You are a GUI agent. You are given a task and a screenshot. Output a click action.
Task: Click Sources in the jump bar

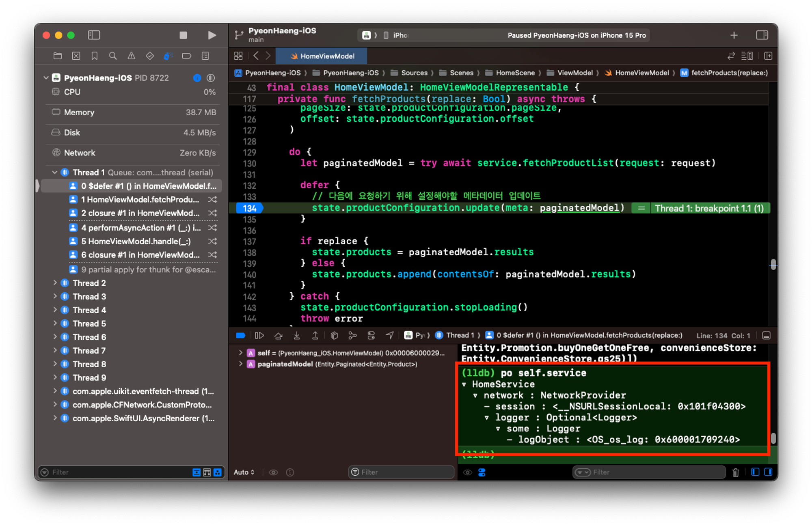(409, 73)
